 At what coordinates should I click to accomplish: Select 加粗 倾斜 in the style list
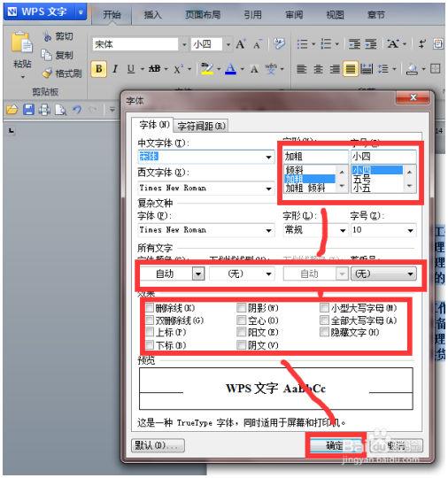point(305,188)
